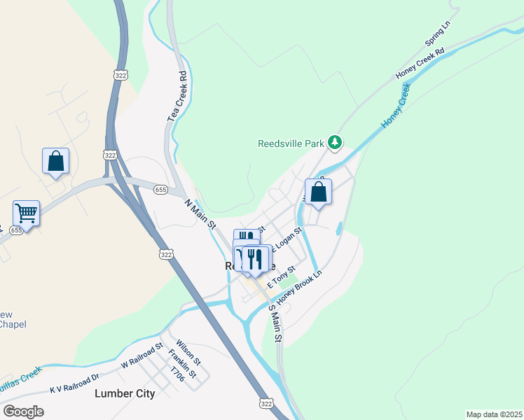Open the shopping bag marker west of highway 322
The width and height of the screenshot is (524, 420).
(55, 163)
